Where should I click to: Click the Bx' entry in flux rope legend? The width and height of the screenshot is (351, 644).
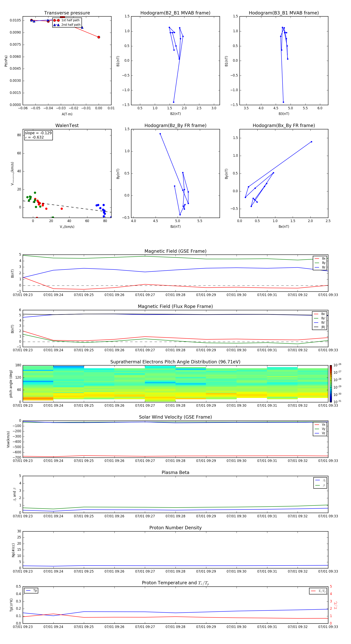tap(320, 314)
